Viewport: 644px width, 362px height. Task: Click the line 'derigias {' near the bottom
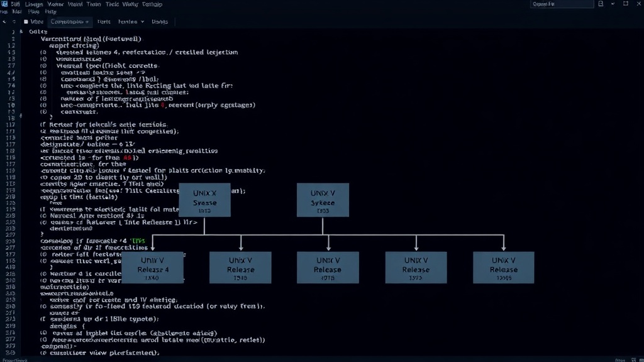tap(67, 326)
